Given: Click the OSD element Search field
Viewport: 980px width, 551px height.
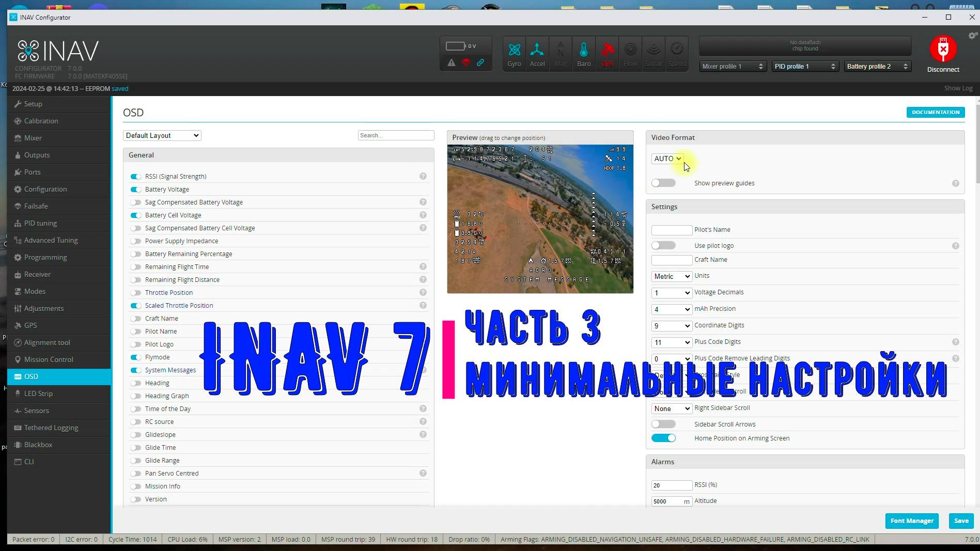Looking at the screenshot, I should [x=396, y=135].
